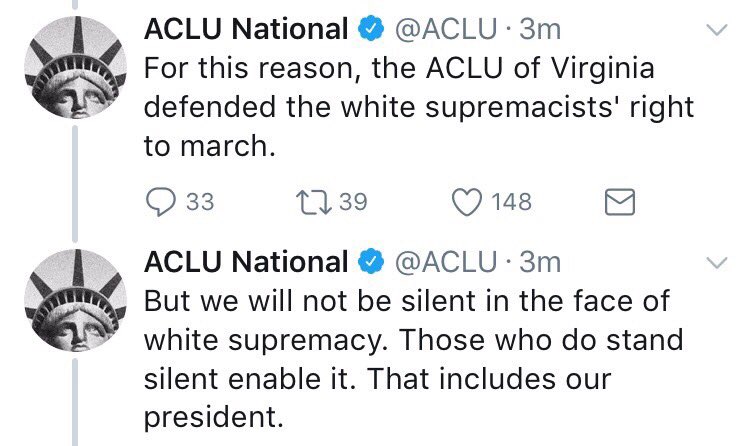Click the verified badge on the second tweet
Viewport: 746px width, 446px height.
point(369,263)
